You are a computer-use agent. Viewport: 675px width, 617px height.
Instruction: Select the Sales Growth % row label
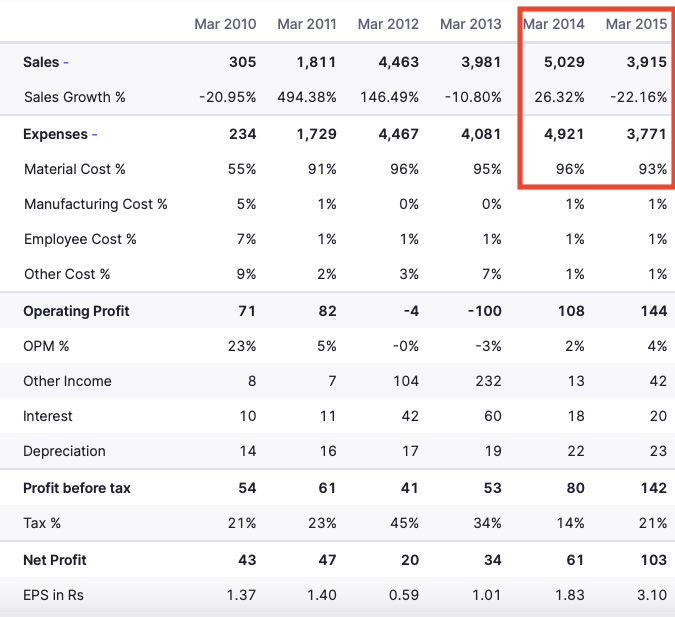[x=75, y=97]
